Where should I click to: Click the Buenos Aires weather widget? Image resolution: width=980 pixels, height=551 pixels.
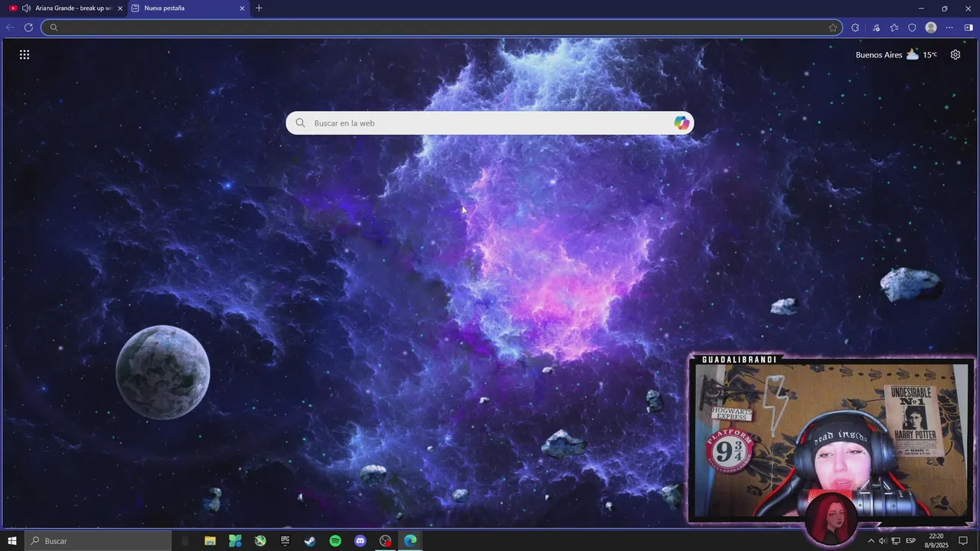point(897,54)
